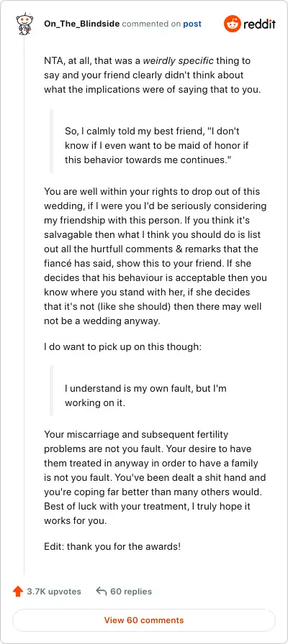288x644 pixels.
Task: Open the On_The_Blindside user profile link
Action: 82,24
